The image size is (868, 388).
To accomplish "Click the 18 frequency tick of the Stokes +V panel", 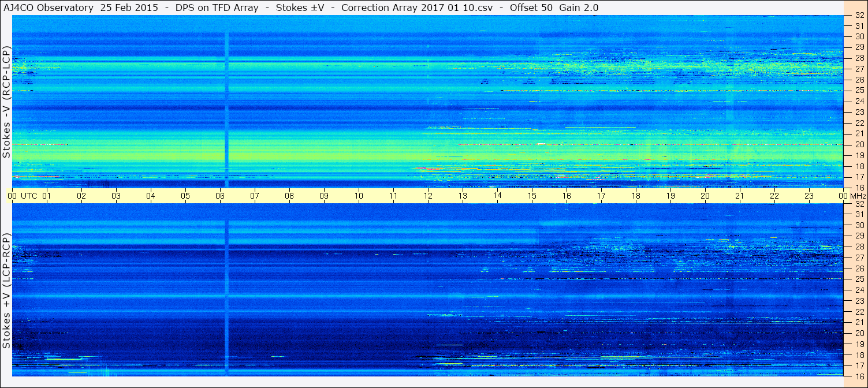I will [x=859, y=355].
